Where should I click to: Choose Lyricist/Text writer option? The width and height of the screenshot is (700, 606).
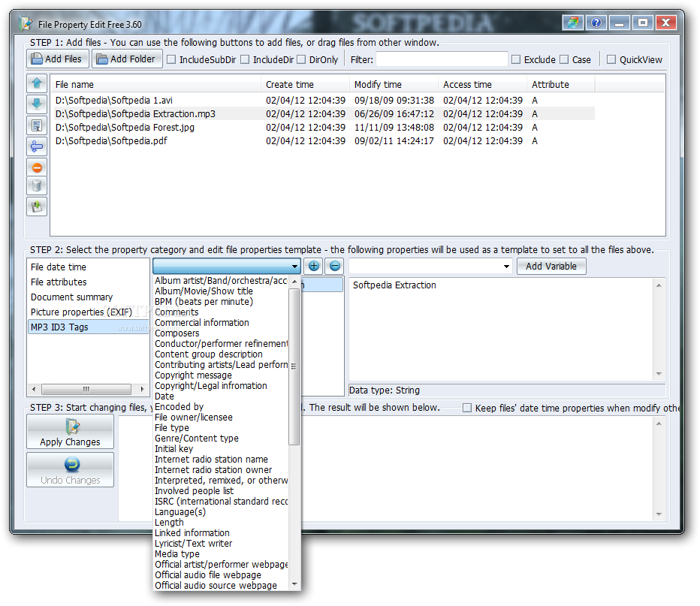click(x=221, y=544)
